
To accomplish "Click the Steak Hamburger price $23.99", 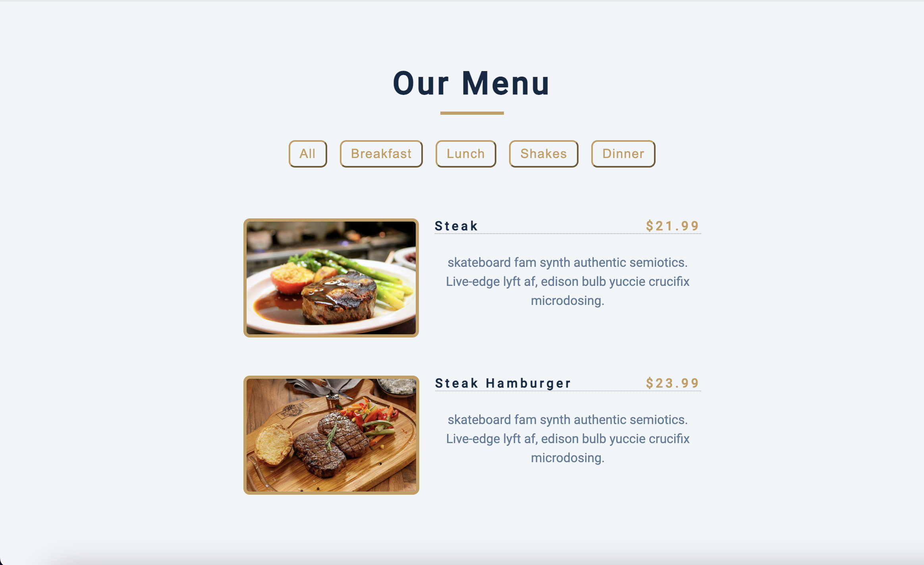I will [x=672, y=383].
